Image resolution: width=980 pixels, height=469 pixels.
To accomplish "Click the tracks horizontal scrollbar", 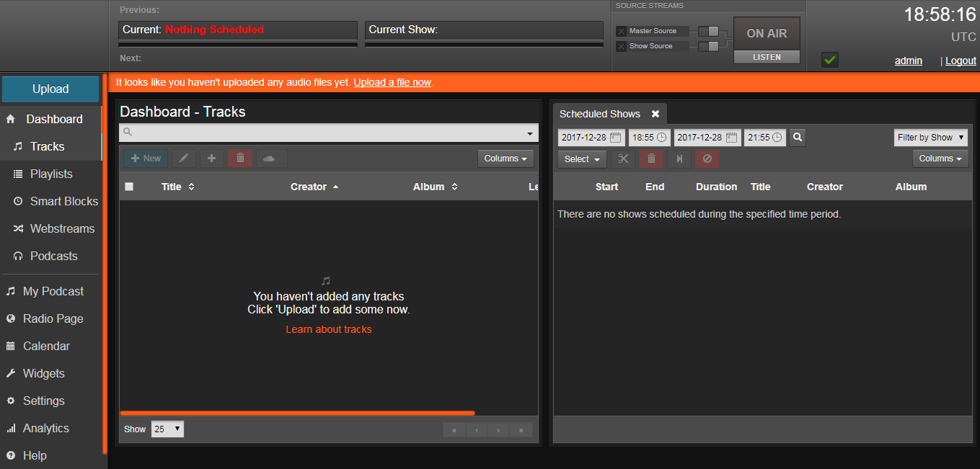I will pyautogui.click(x=297, y=413).
